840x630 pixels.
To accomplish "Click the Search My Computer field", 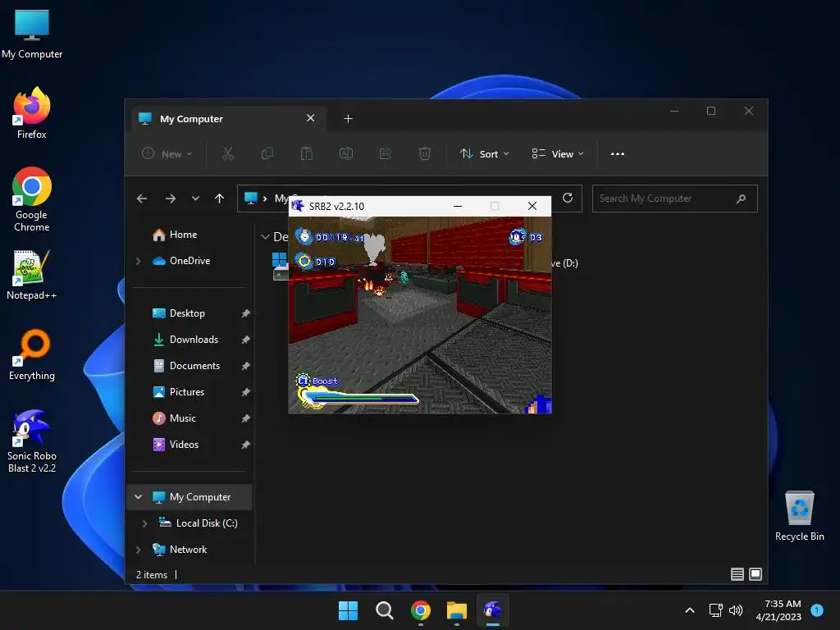I will [x=674, y=199].
